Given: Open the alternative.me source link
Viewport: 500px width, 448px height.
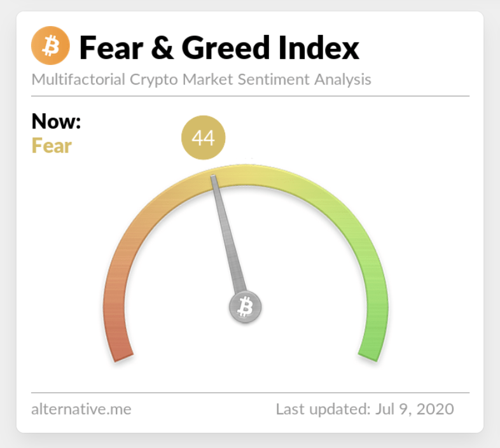Looking at the screenshot, I should coord(81,409).
